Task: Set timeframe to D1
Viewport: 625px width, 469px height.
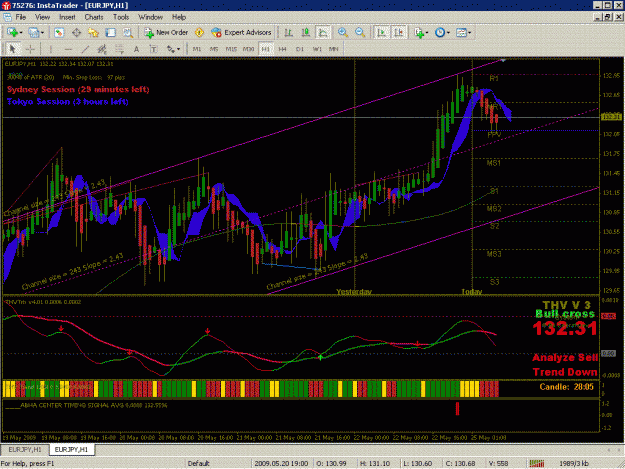Action: [x=300, y=49]
